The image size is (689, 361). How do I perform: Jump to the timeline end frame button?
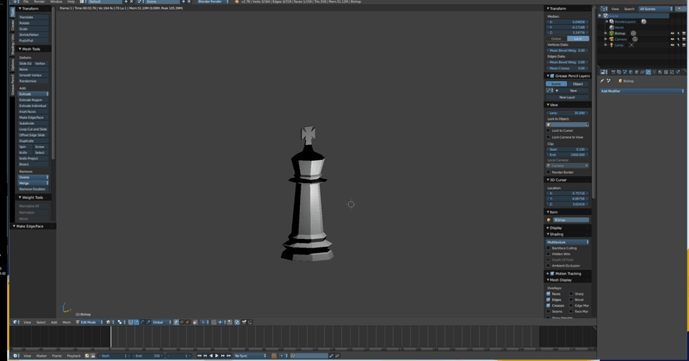pyautogui.click(x=228, y=356)
